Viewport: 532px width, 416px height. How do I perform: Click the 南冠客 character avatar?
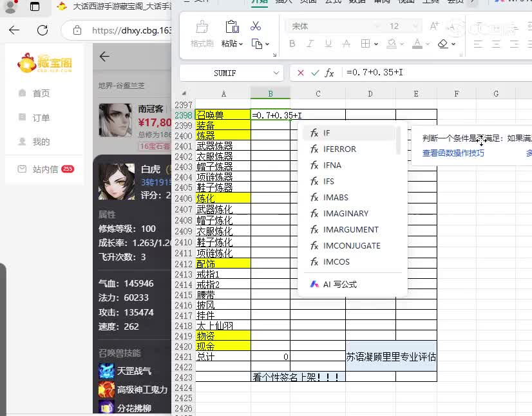pos(115,120)
